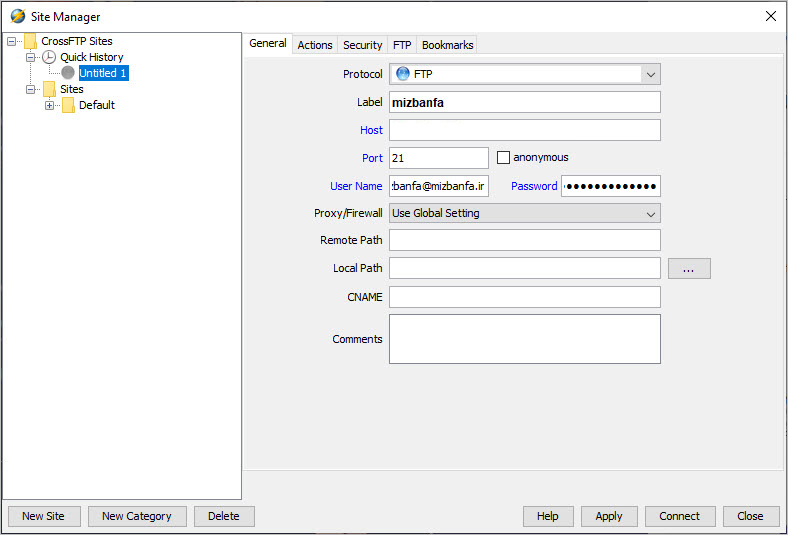Open the Protocol dropdown arrow
This screenshot has height=535, width=788.
tap(650, 74)
